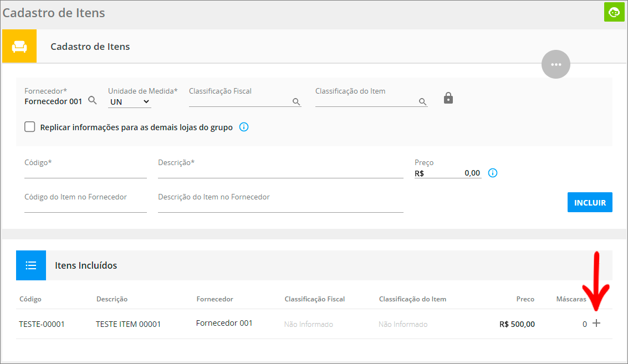Click the blue list icon of Itens Incluídos
628x364 pixels.
pyautogui.click(x=31, y=265)
